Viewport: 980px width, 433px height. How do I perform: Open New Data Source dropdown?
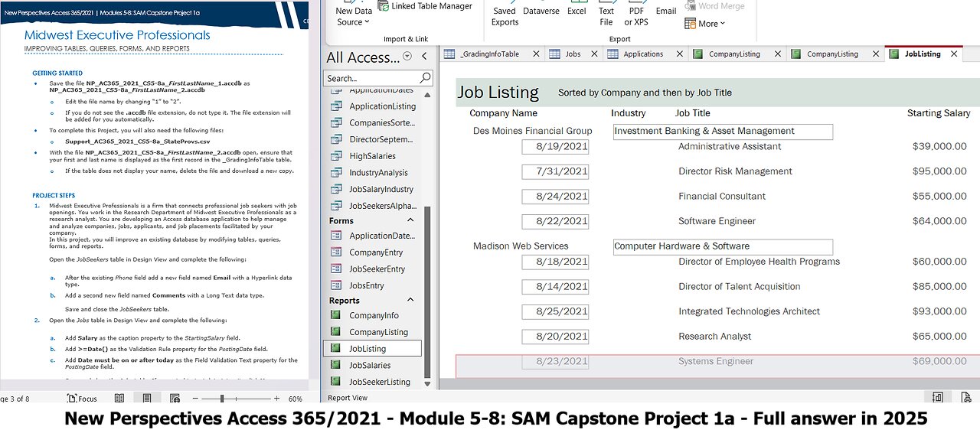tap(354, 16)
